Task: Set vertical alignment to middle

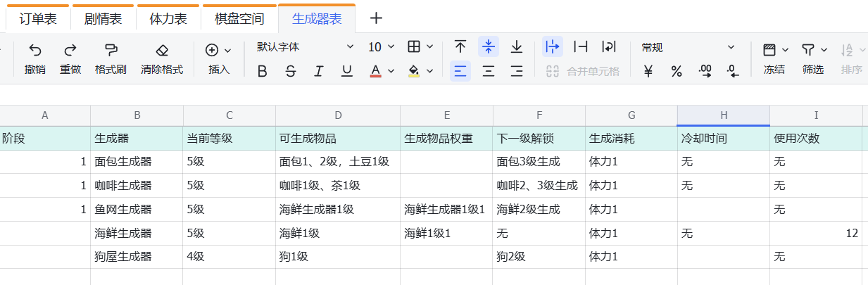Action: coord(489,47)
